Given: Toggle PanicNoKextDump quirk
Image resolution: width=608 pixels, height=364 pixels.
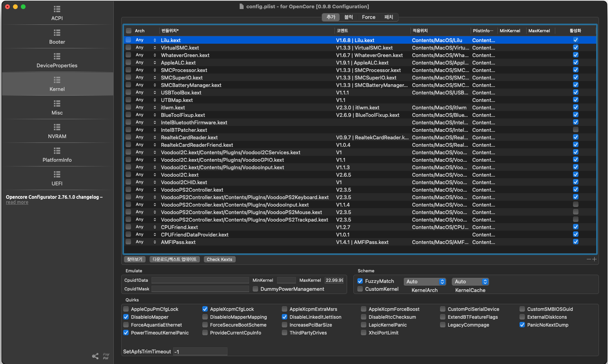Looking at the screenshot, I should click(522, 325).
